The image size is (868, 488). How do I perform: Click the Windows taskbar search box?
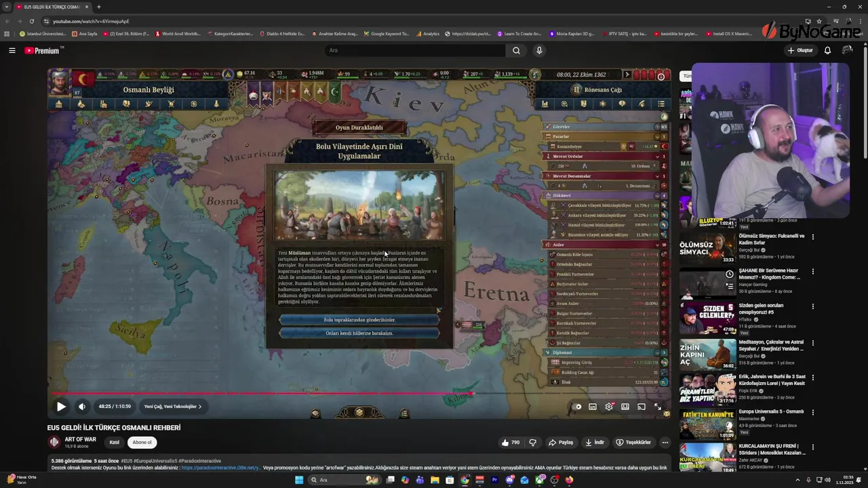coord(344,480)
